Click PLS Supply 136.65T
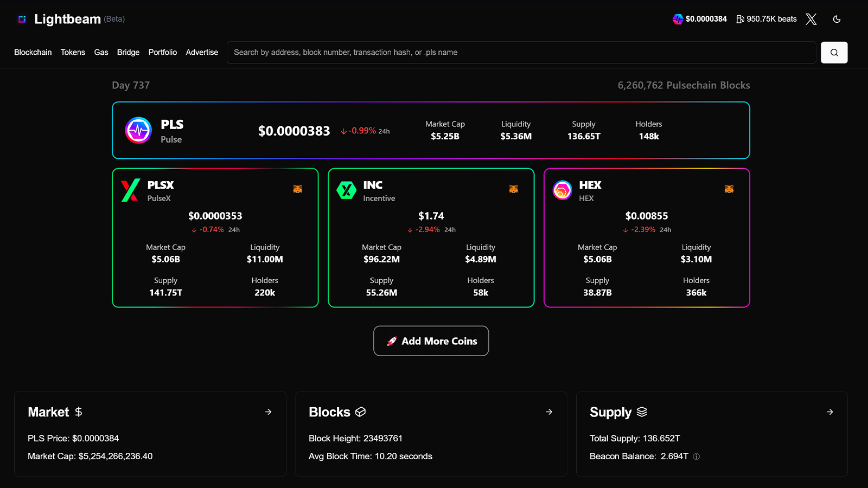The height and width of the screenshot is (488, 868). coord(584,137)
